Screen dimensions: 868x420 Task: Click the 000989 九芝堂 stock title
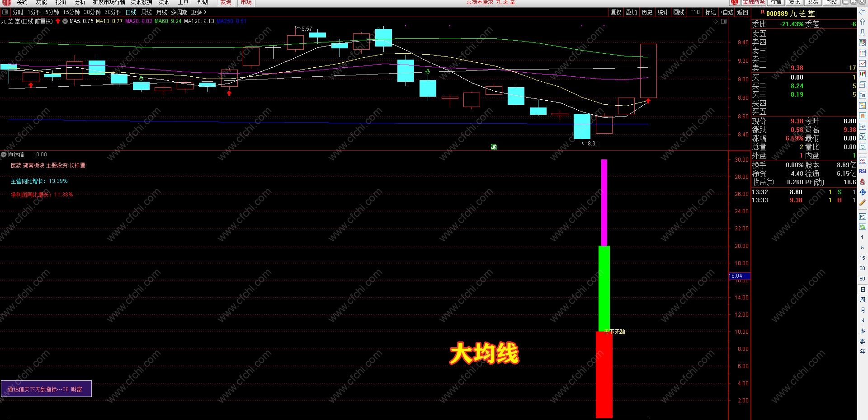[x=790, y=14]
